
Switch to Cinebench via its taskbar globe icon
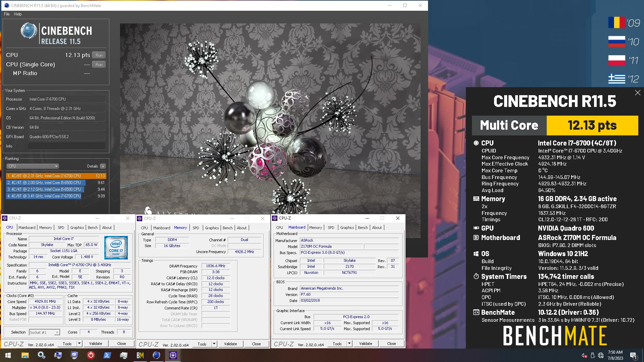coord(156,355)
